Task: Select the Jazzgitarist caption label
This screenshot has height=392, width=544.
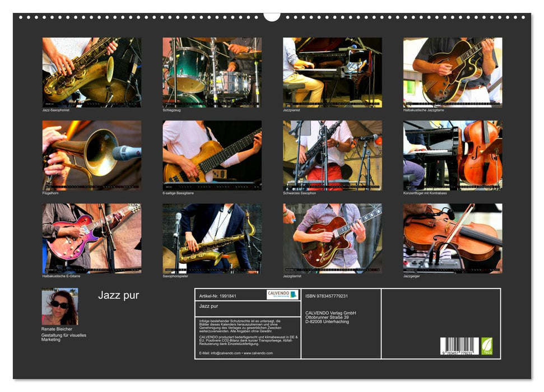Action: [292, 276]
